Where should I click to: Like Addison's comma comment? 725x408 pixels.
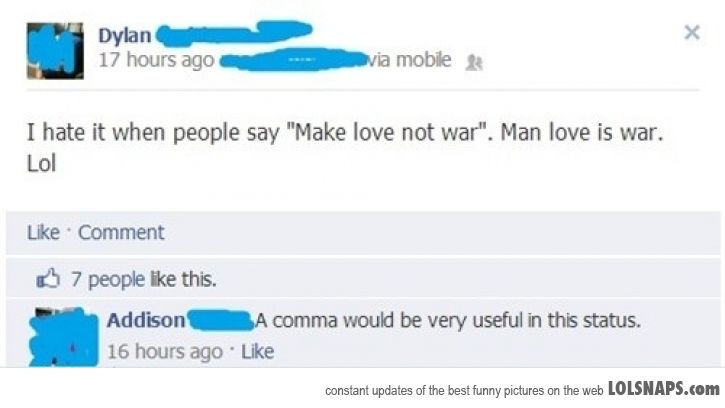[258, 352]
